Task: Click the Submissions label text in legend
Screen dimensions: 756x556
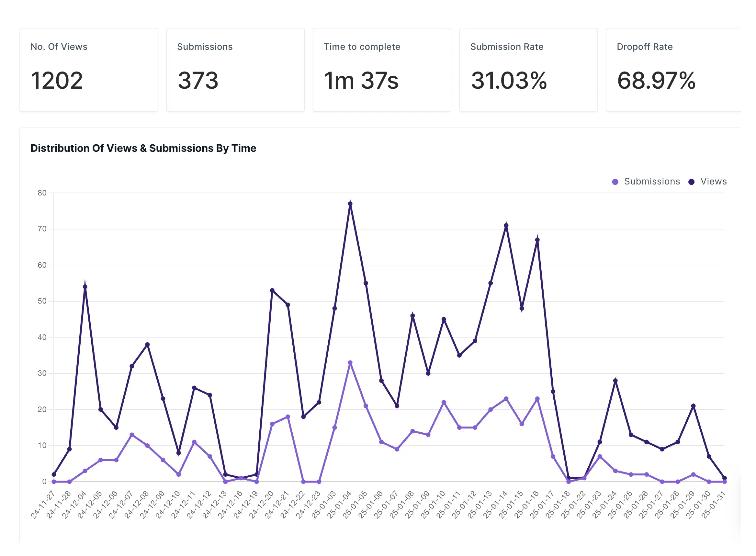Action: tap(652, 182)
